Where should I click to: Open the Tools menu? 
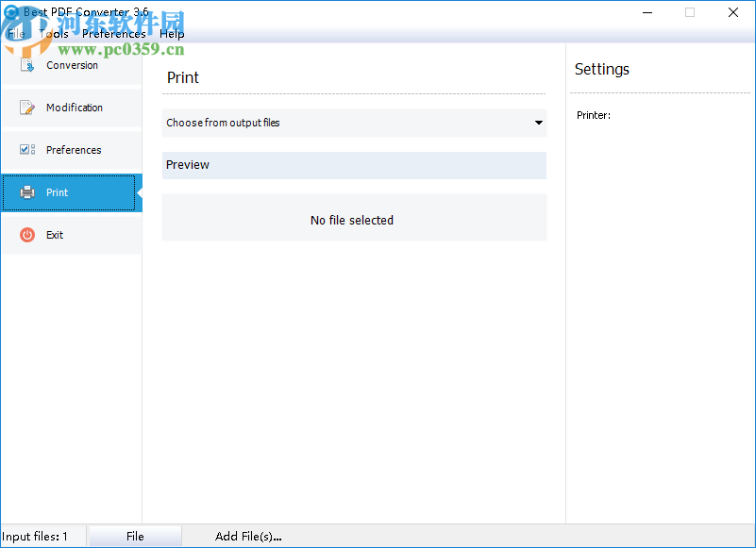pyautogui.click(x=53, y=33)
